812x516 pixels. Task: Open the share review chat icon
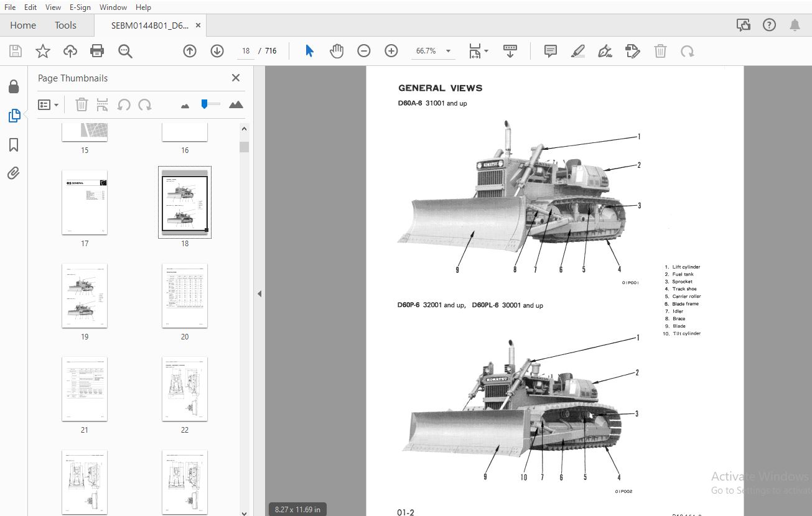pyautogui.click(x=744, y=25)
